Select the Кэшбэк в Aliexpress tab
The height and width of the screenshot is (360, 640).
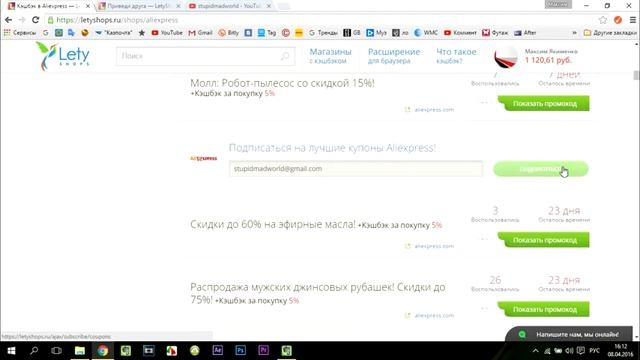pyautogui.click(x=48, y=6)
